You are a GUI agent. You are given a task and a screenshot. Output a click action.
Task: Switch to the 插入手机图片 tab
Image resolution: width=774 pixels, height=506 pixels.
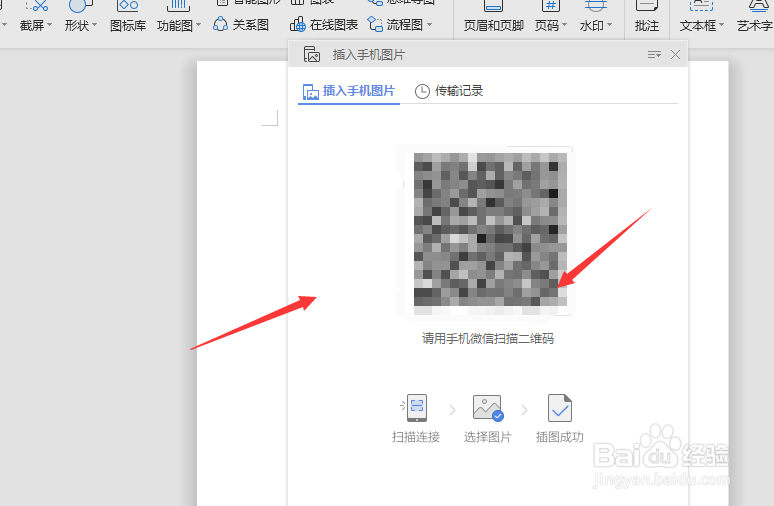click(349, 91)
